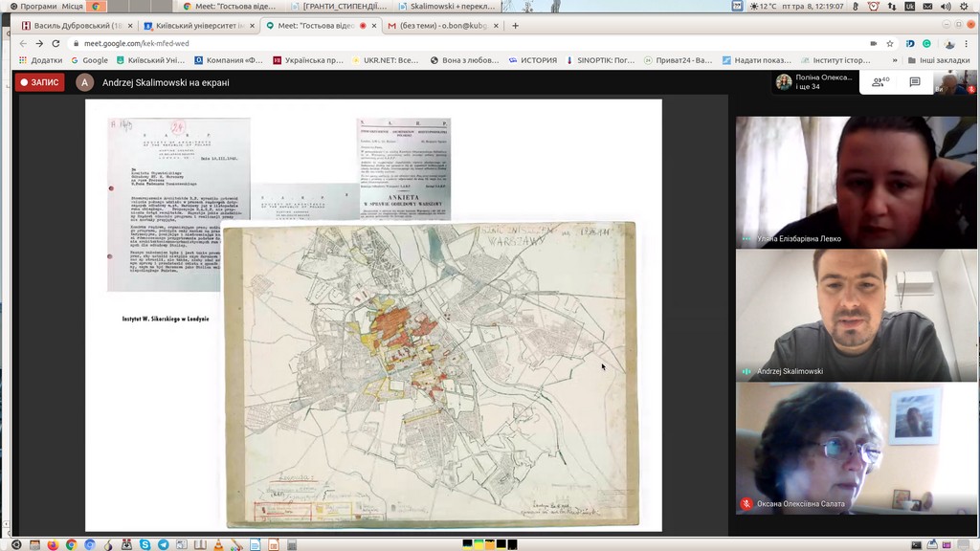Open a new browser tab

click(515, 26)
